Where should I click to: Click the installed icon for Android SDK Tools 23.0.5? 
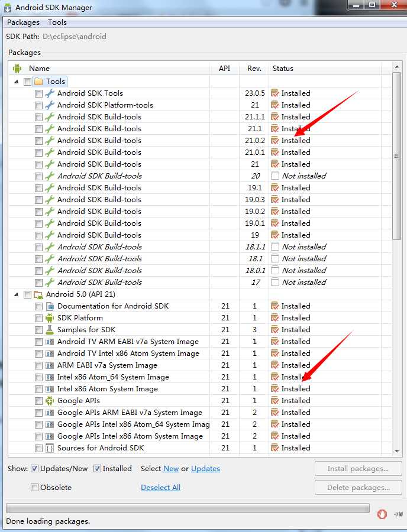(x=274, y=93)
